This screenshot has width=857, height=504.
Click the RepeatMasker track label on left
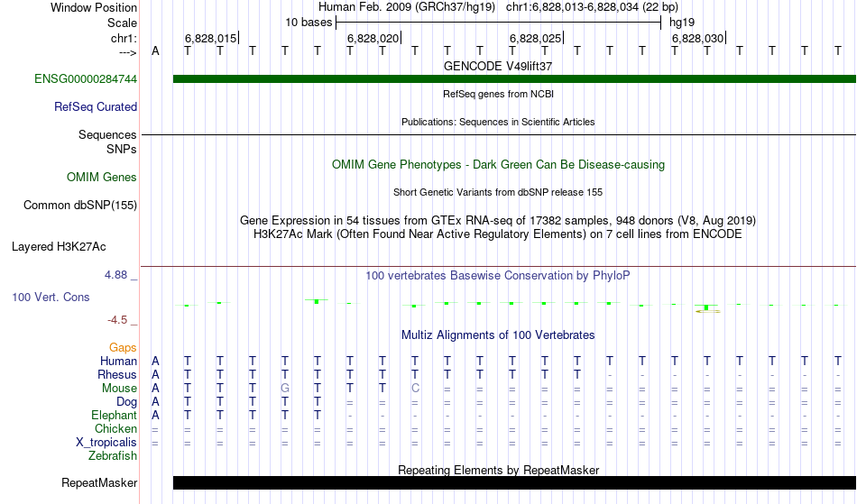(99, 482)
